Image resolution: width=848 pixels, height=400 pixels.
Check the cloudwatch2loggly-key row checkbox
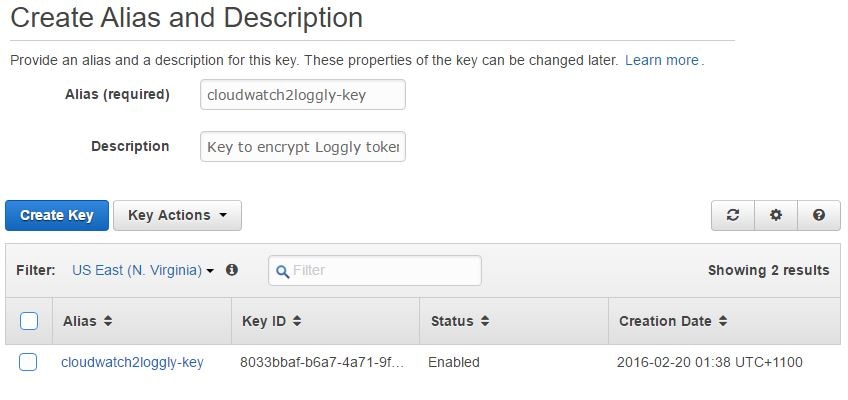[x=29, y=362]
